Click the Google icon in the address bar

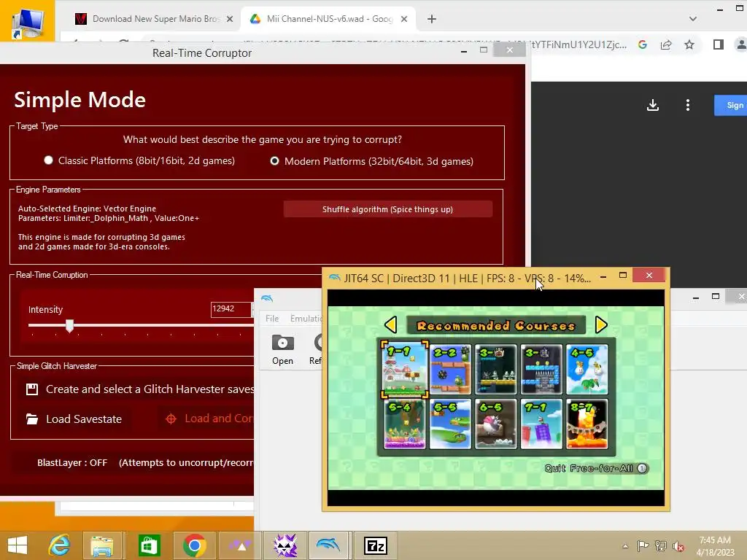point(643,44)
